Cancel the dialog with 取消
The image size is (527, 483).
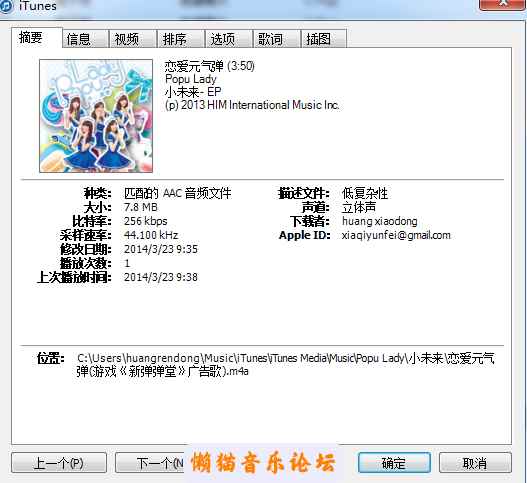(x=475, y=463)
